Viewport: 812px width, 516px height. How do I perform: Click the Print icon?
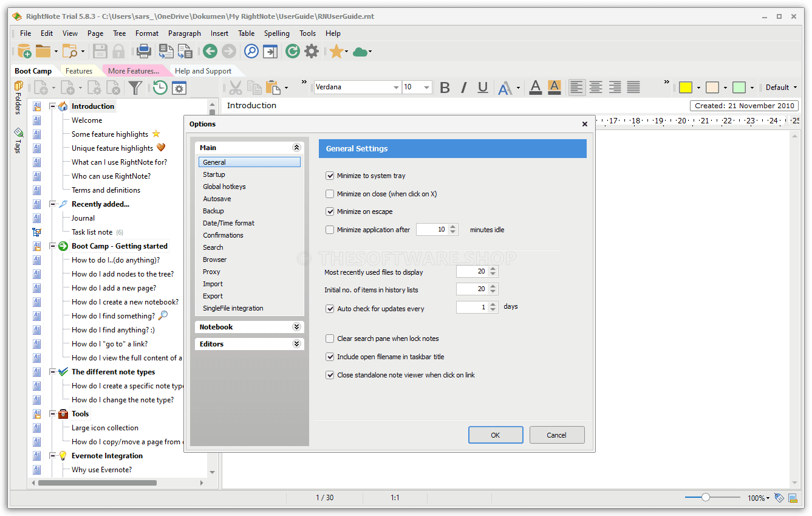point(144,51)
